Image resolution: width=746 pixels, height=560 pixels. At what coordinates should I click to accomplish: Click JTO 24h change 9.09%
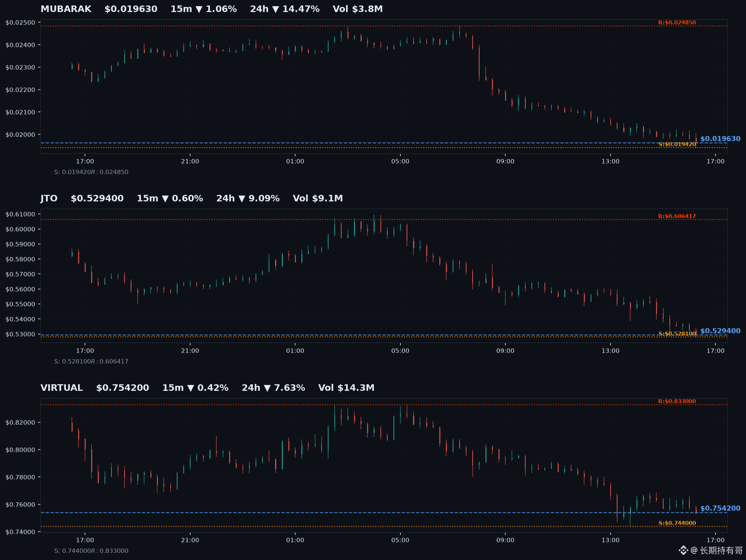click(x=248, y=198)
